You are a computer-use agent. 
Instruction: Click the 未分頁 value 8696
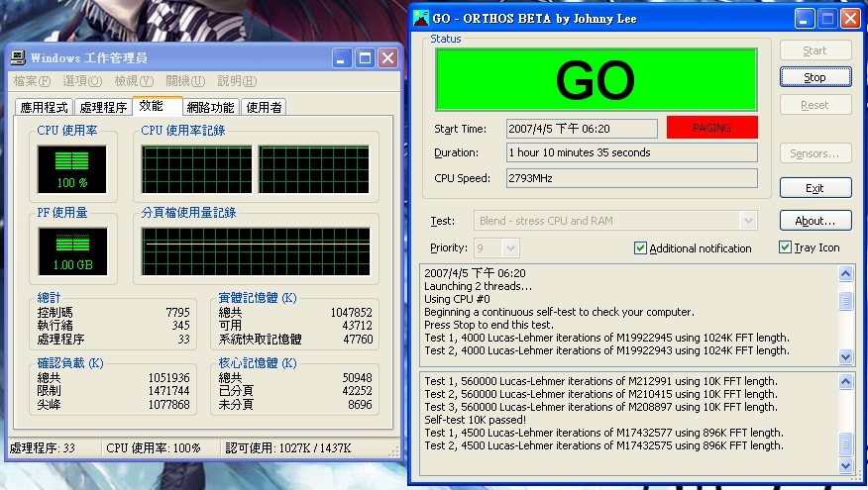pos(360,404)
